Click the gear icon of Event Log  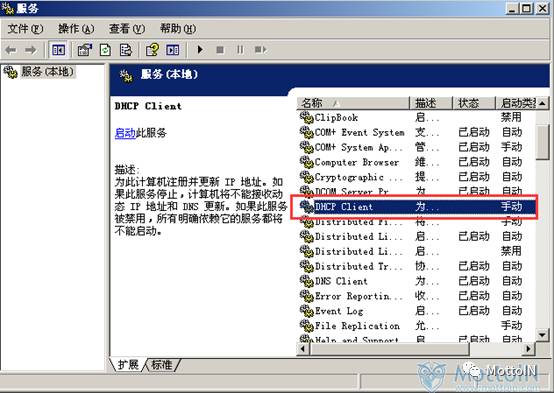(x=306, y=311)
